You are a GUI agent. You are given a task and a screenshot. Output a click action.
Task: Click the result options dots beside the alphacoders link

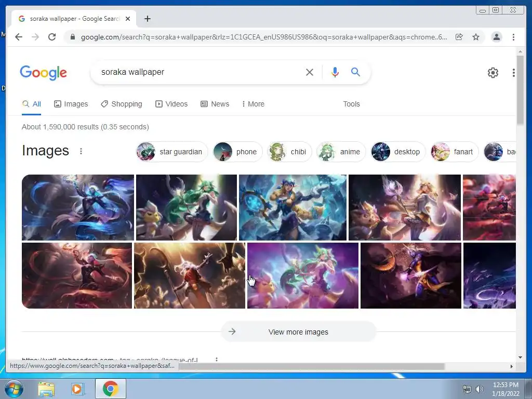coord(217,359)
